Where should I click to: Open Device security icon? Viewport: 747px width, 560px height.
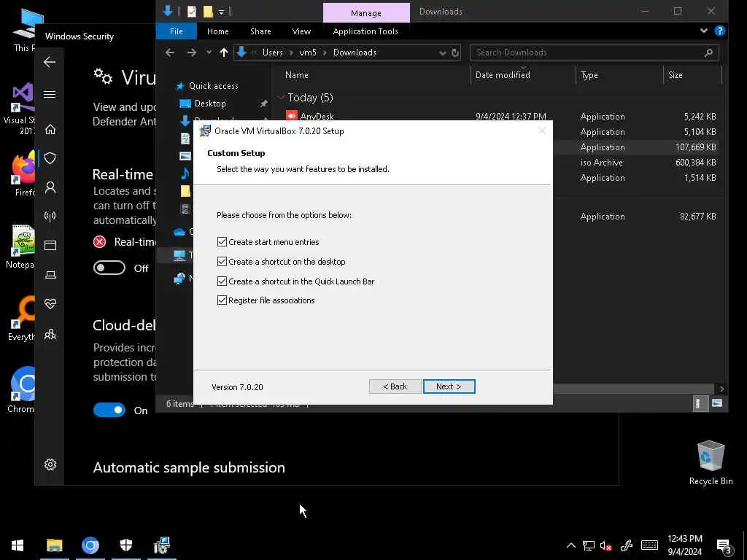50,275
